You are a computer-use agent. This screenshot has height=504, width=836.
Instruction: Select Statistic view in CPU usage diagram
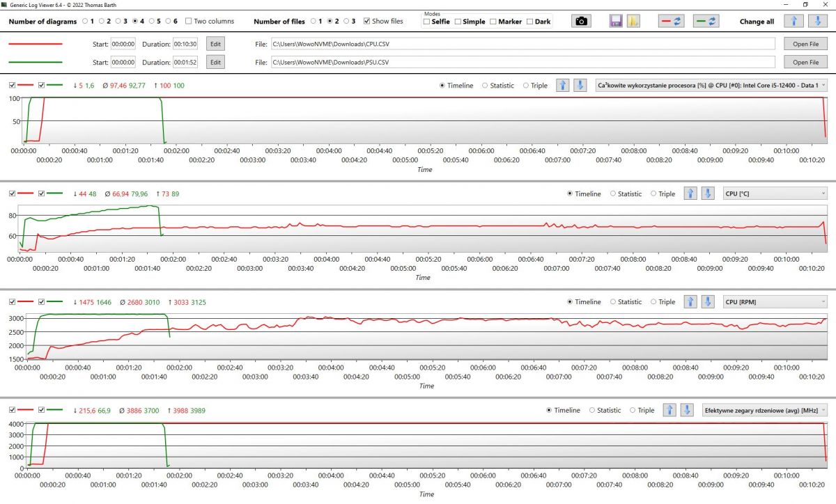pyautogui.click(x=486, y=86)
